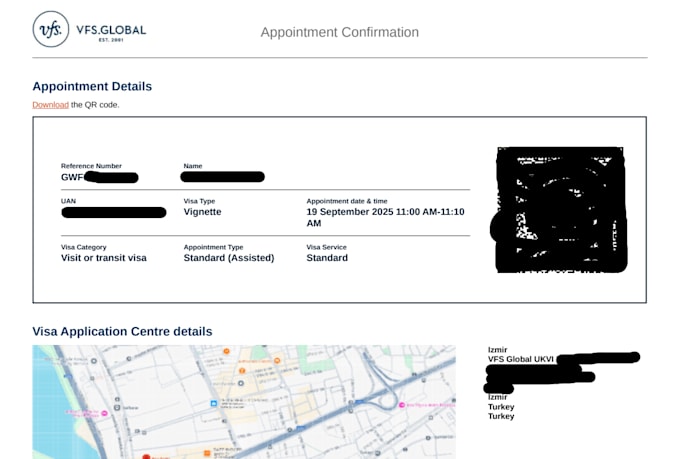The width and height of the screenshot is (680, 459).
Task: Click the topmost orange restaurant pin on map
Action: pyautogui.click(x=226, y=351)
